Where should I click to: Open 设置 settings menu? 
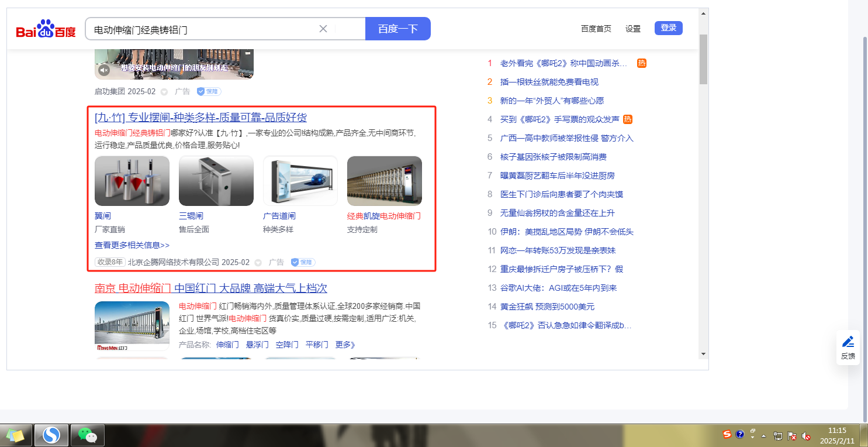(x=633, y=29)
